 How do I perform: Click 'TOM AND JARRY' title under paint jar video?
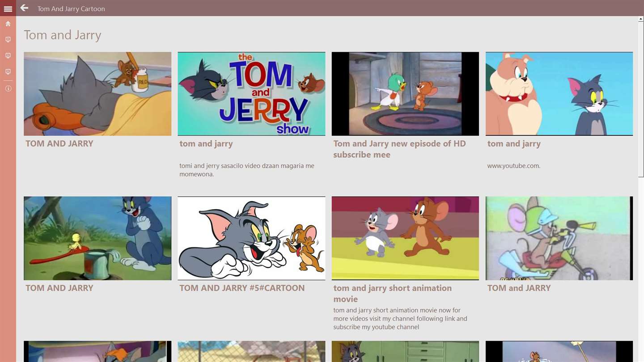[x=59, y=143]
